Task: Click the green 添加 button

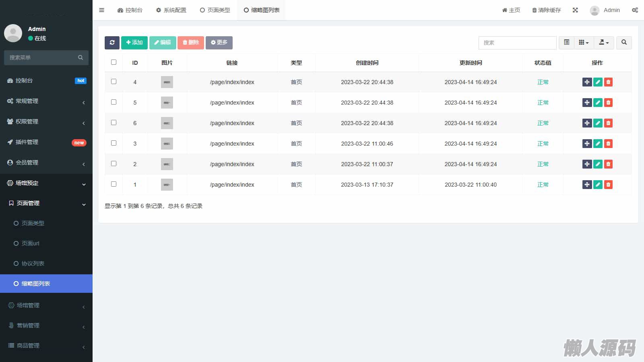Action: [x=134, y=43]
